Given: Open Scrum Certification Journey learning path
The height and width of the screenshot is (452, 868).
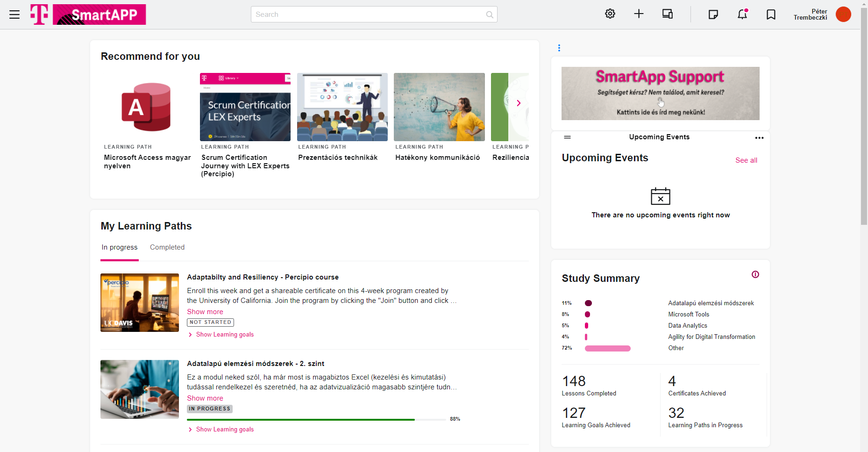Looking at the screenshot, I should tap(245, 166).
